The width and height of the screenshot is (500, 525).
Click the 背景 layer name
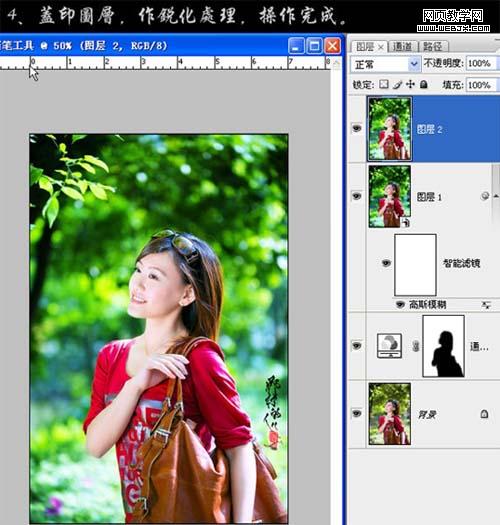[427, 415]
